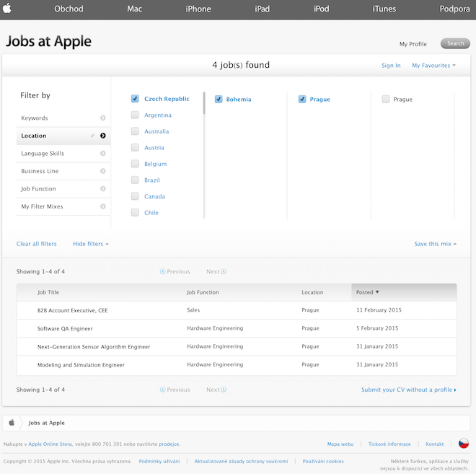476x474 pixels.
Task: Click the Apple icon in footer breadcrumb
Action: 12,422
